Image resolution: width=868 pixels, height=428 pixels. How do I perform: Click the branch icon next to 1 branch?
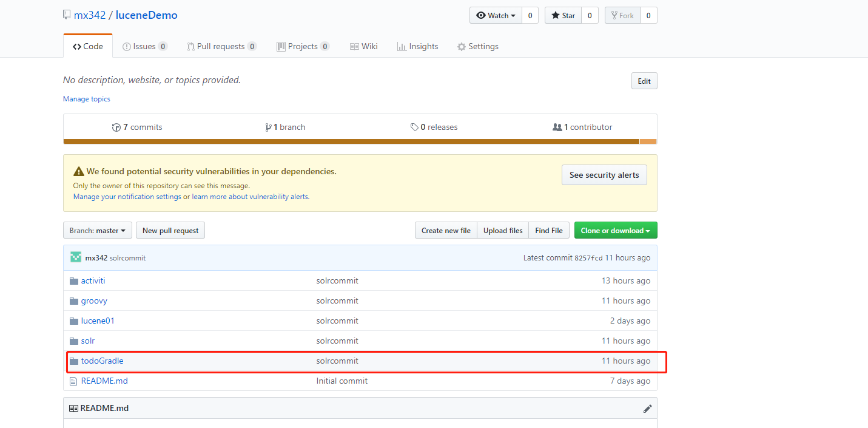[268, 127]
